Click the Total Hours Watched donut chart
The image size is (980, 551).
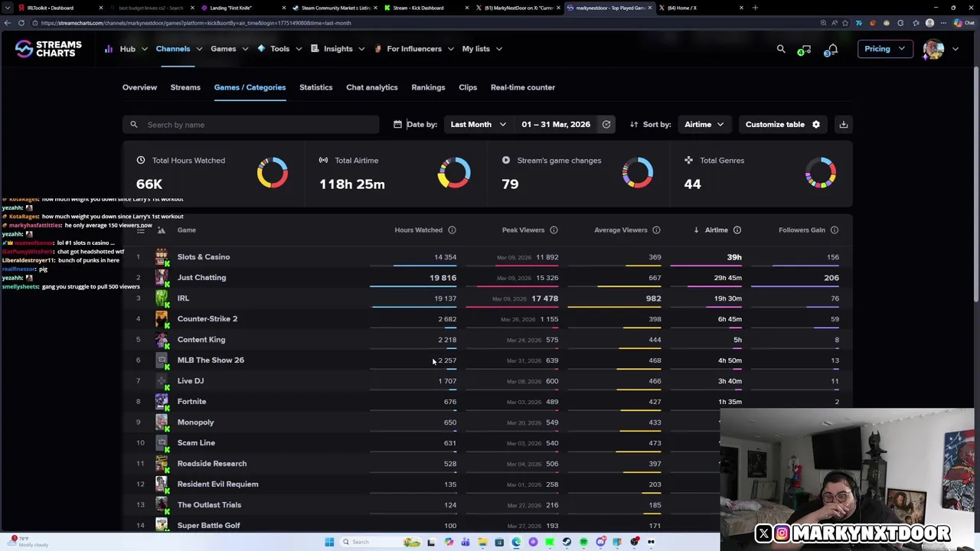[x=273, y=173]
